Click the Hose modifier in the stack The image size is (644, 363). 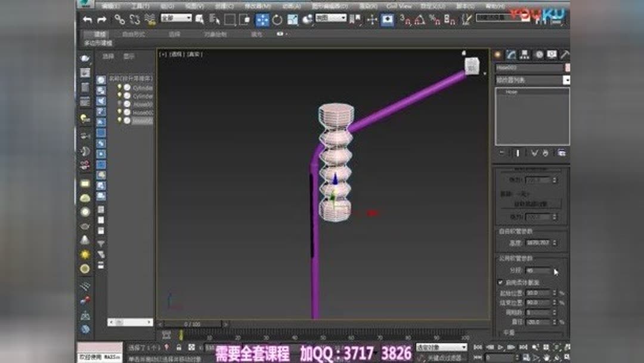click(511, 91)
